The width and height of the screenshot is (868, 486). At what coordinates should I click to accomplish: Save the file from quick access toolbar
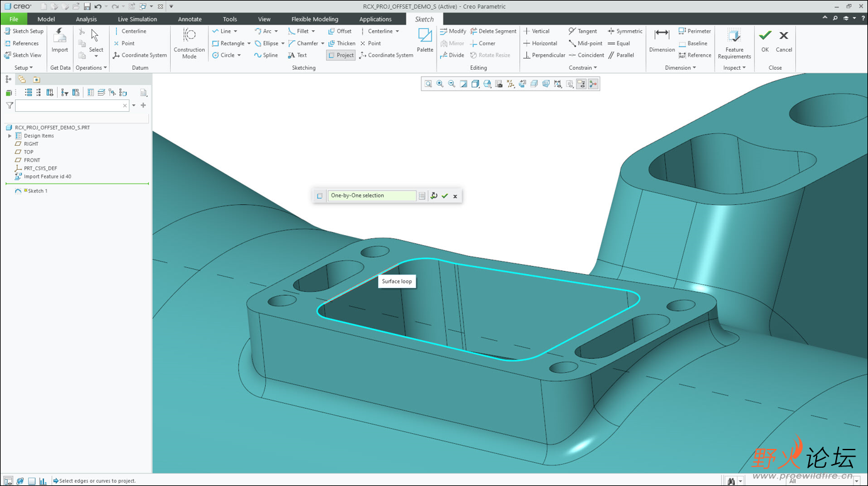pyautogui.click(x=87, y=6)
